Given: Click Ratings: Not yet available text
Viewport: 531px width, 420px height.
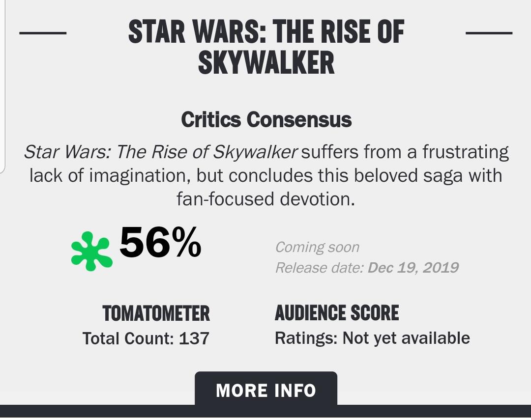Looking at the screenshot, I should click(x=373, y=338).
